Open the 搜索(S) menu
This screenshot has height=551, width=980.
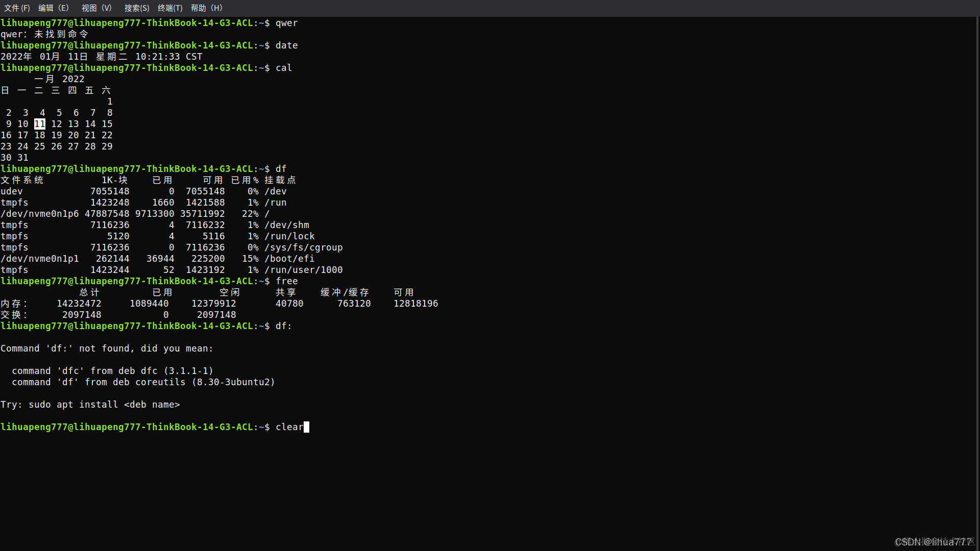[x=137, y=8]
